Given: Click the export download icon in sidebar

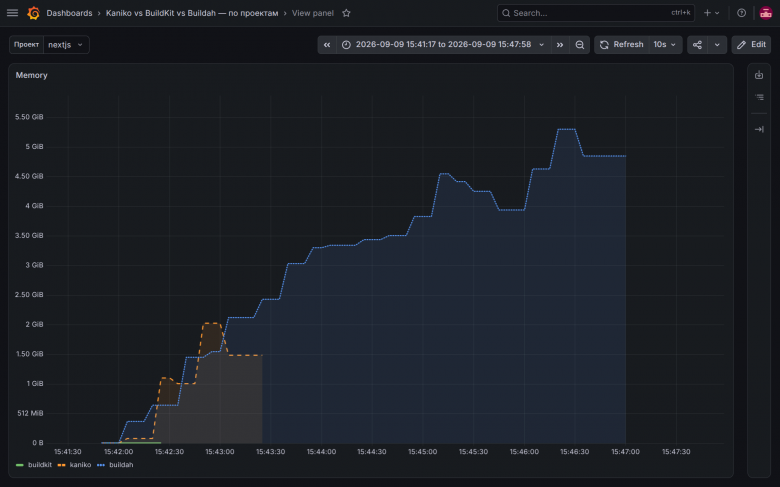Looking at the screenshot, I should coord(759,75).
